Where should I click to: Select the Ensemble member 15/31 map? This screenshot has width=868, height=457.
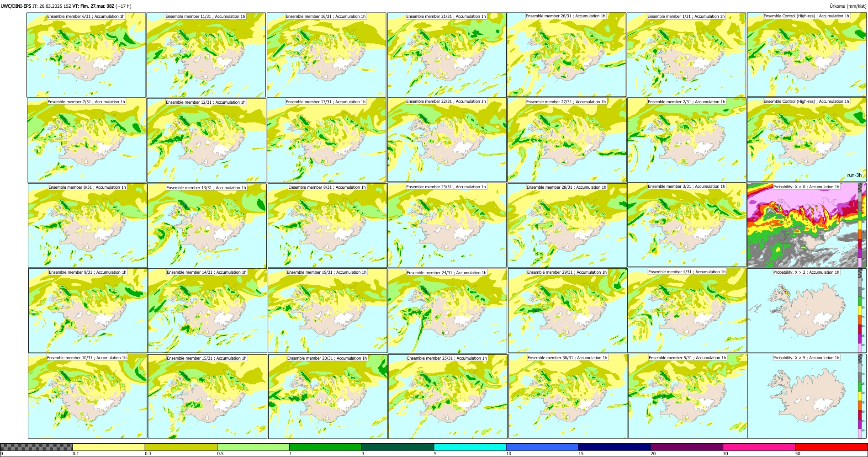coord(207,396)
